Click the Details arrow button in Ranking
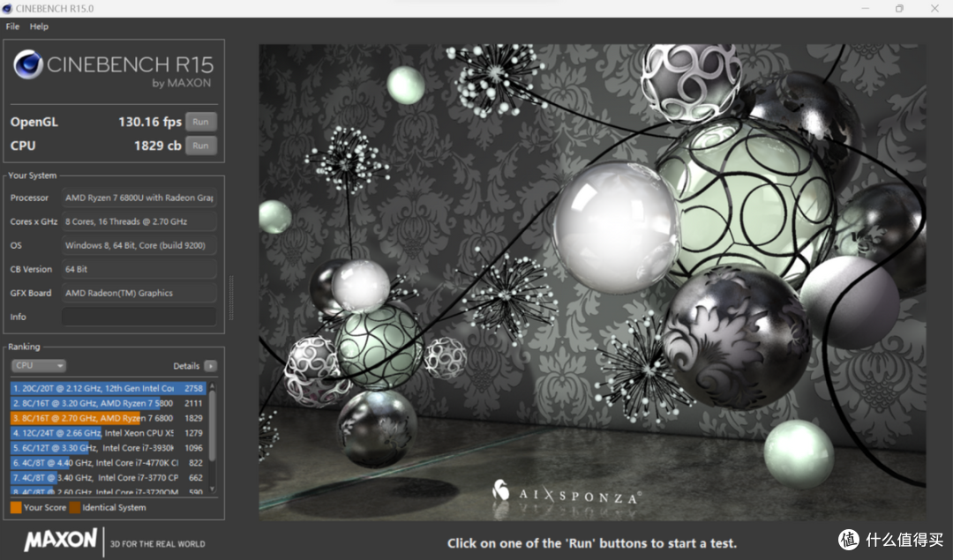This screenshot has height=560, width=953. click(x=210, y=366)
